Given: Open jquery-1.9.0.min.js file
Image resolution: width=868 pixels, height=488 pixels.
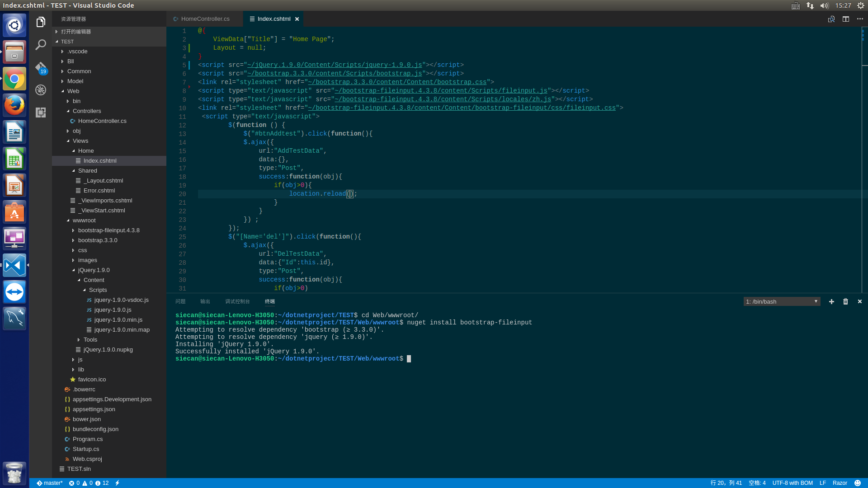Looking at the screenshot, I should click(x=109, y=320).
